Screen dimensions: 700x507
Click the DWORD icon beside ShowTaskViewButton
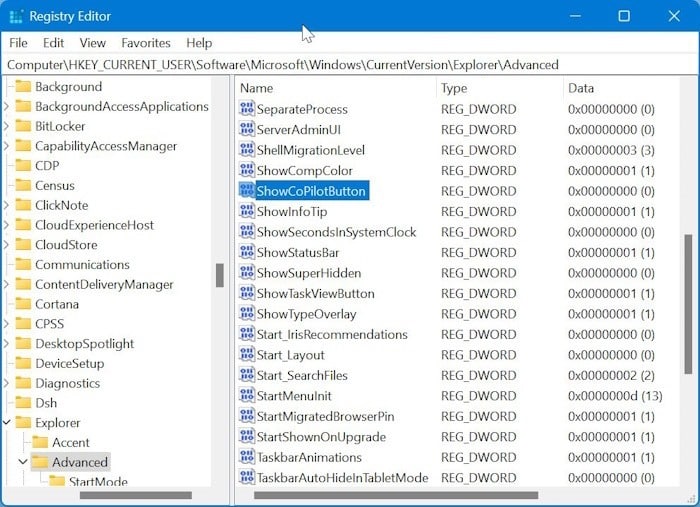tap(247, 294)
